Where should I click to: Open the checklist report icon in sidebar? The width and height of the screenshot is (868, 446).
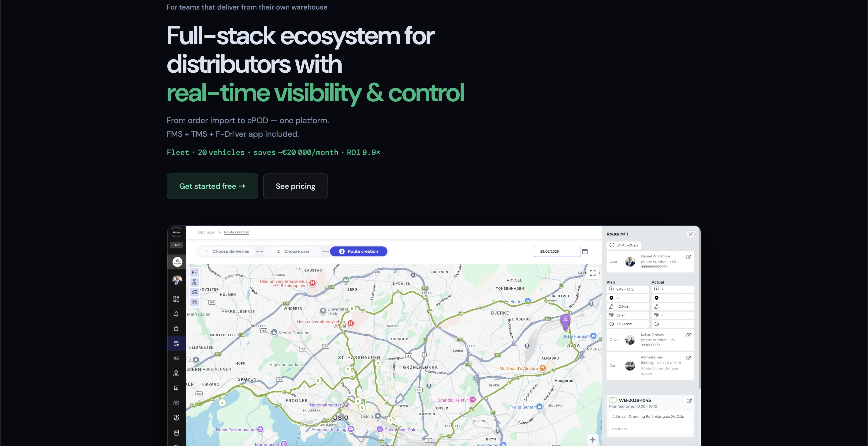click(176, 433)
